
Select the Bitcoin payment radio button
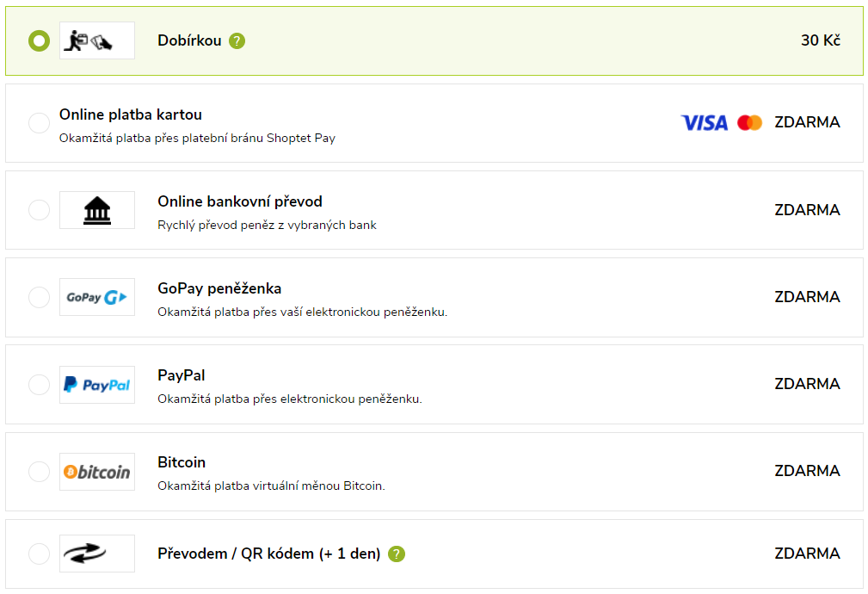click(40, 472)
